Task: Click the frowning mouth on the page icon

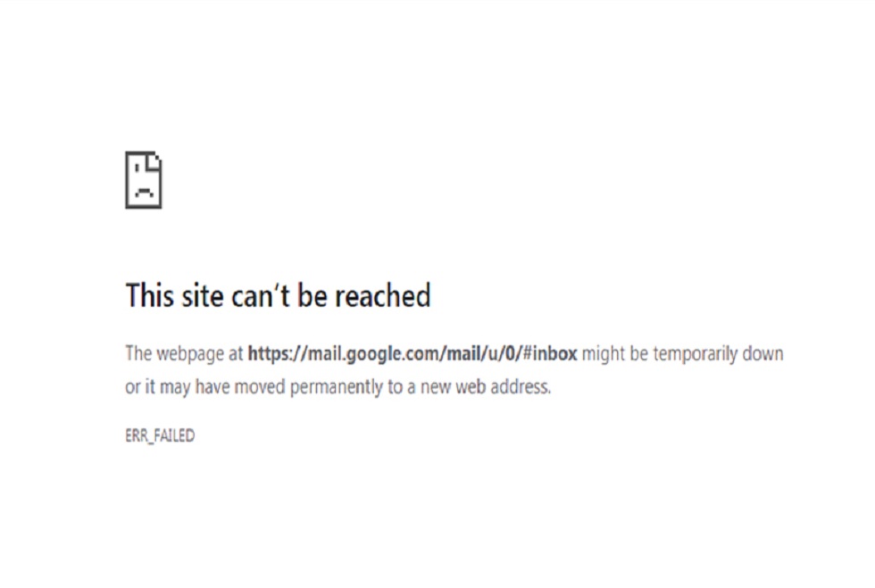Action: point(144,193)
